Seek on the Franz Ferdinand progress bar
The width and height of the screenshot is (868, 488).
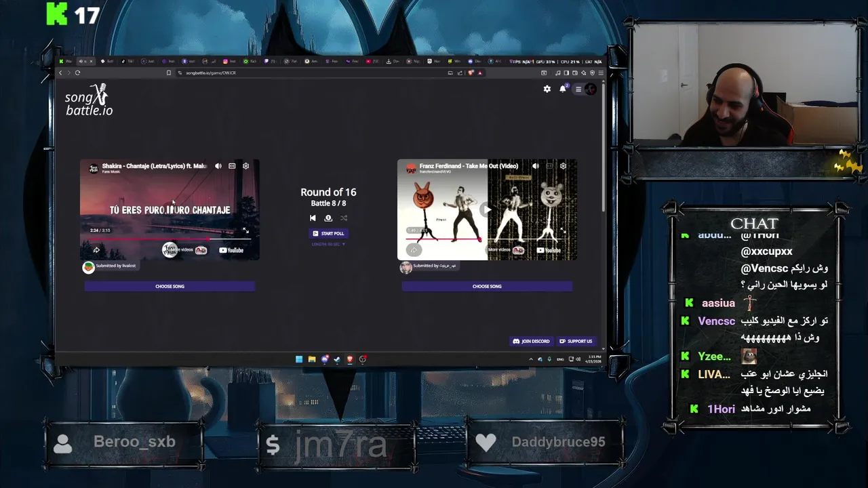(487, 239)
